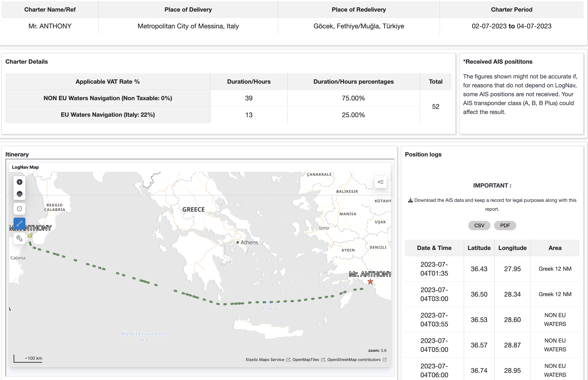This screenshot has width=588, height=380.
Task: Select latitude value 36.43
Action: (x=479, y=269)
